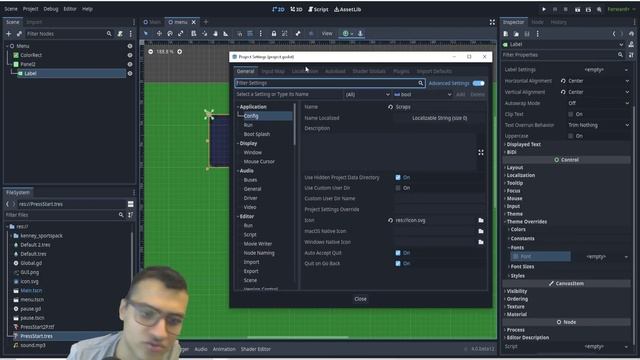Select Boot Splash settings section
Screen dimensions: 640x360
point(257,134)
